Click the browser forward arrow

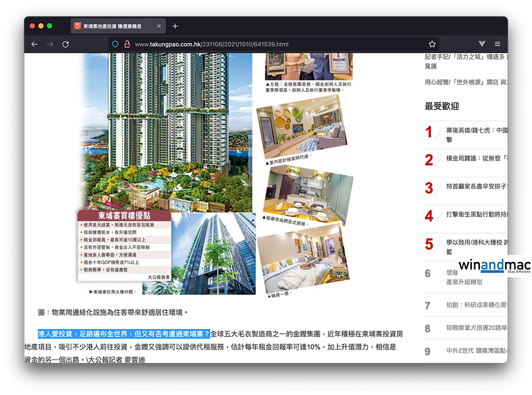tap(50, 44)
